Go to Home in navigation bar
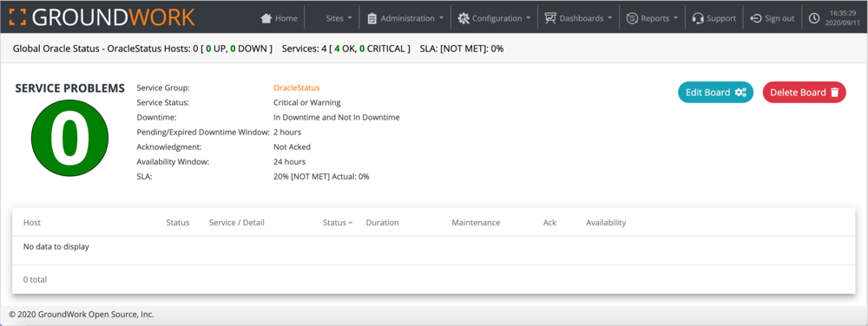The width and height of the screenshot is (868, 326). coord(279,18)
